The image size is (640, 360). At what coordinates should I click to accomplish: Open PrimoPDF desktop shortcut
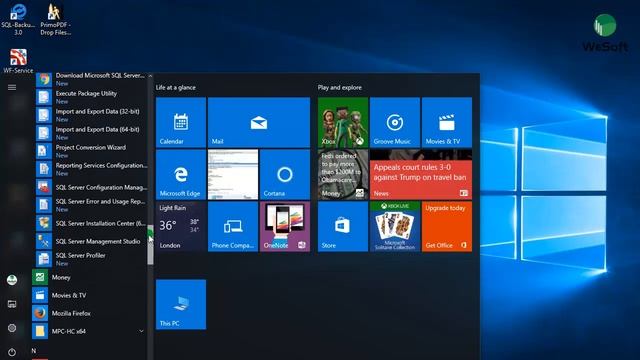[x=56, y=20]
